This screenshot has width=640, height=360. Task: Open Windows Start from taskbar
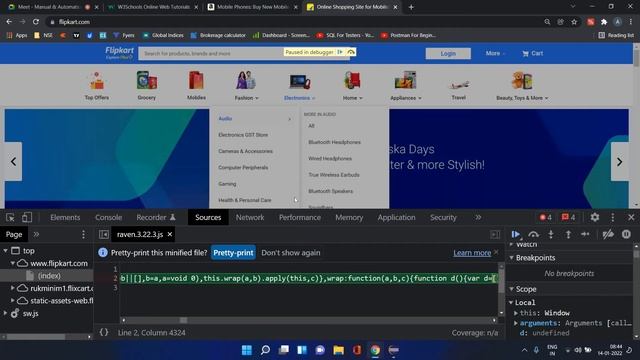pos(247,350)
